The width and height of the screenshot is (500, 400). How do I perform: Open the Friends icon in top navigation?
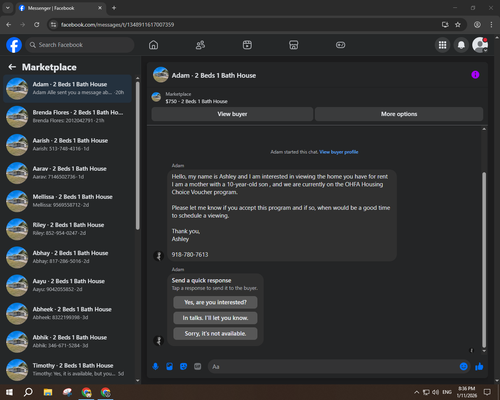click(x=200, y=45)
